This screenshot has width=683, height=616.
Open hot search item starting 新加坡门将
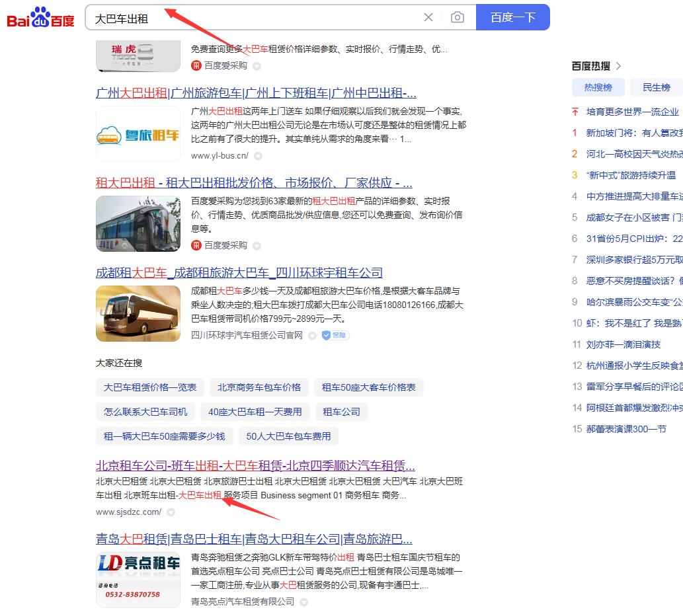pyautogui.click(x=635, y=133)
